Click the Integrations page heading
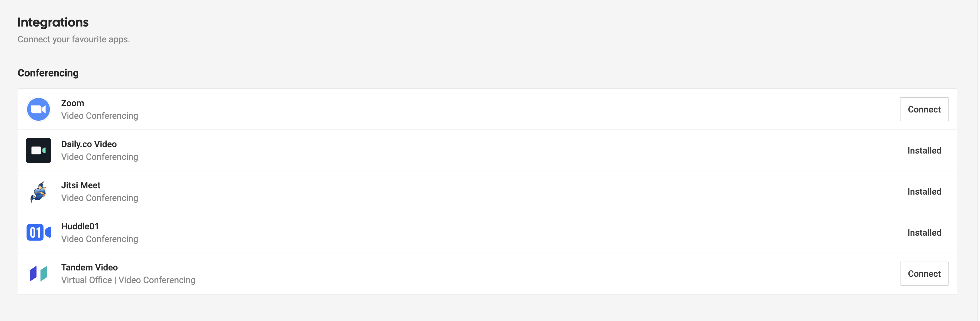This screenshot has width=980, height=321. (53, 22)
